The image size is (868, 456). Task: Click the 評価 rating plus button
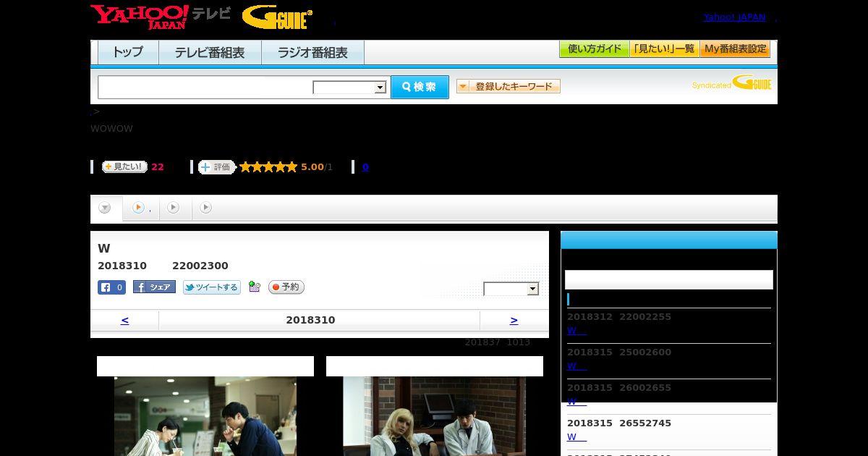pos(217,167)
